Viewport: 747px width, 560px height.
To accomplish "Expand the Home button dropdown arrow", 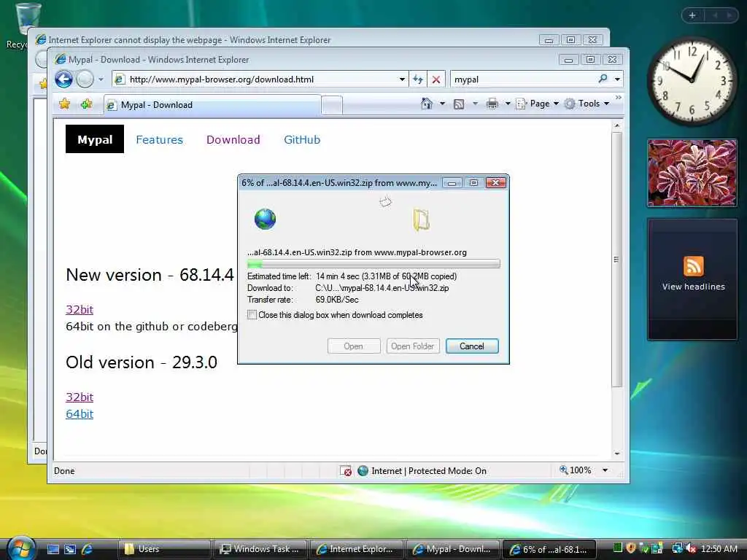I will click(442, 104).
